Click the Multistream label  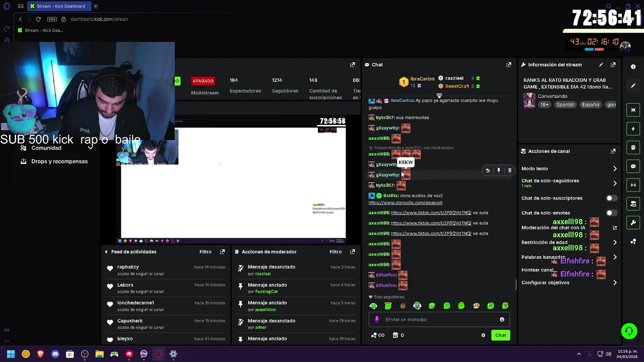[x=205, y=93]
